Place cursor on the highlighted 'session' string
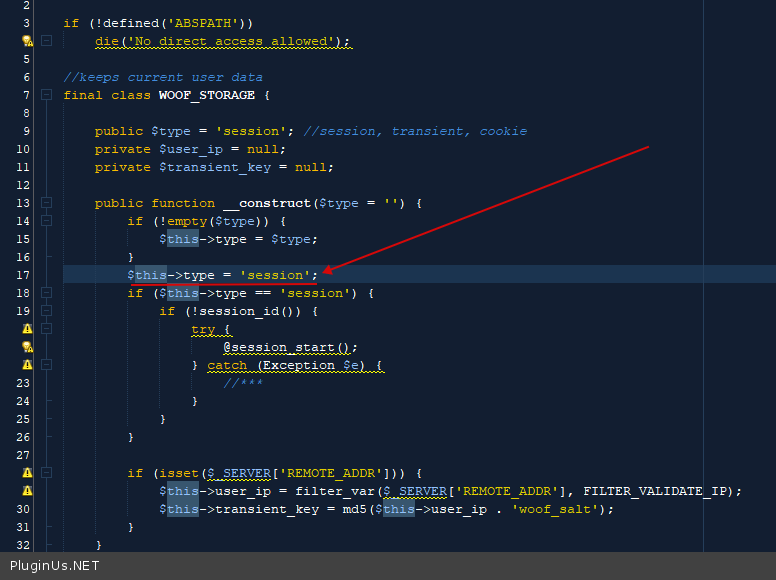This screenshot has width=776, height=580. pyautogui.click(x=275, y=275)
